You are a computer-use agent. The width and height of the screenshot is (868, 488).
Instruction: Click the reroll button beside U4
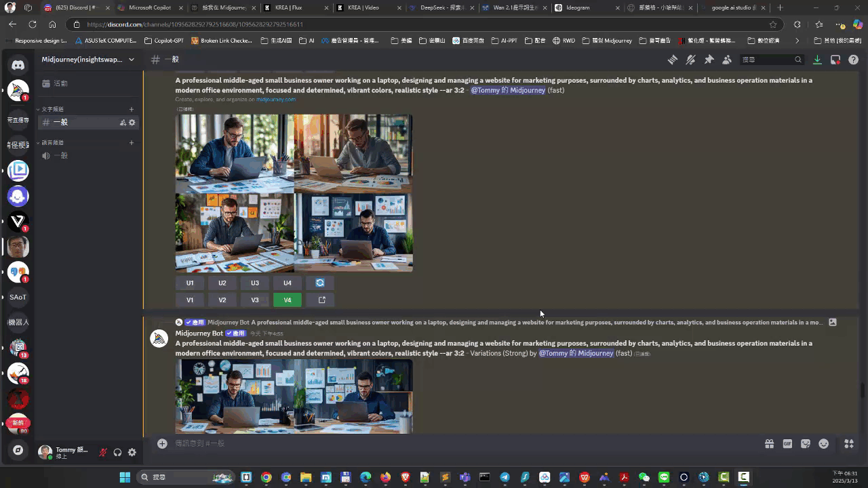click(x=320, y=283)
